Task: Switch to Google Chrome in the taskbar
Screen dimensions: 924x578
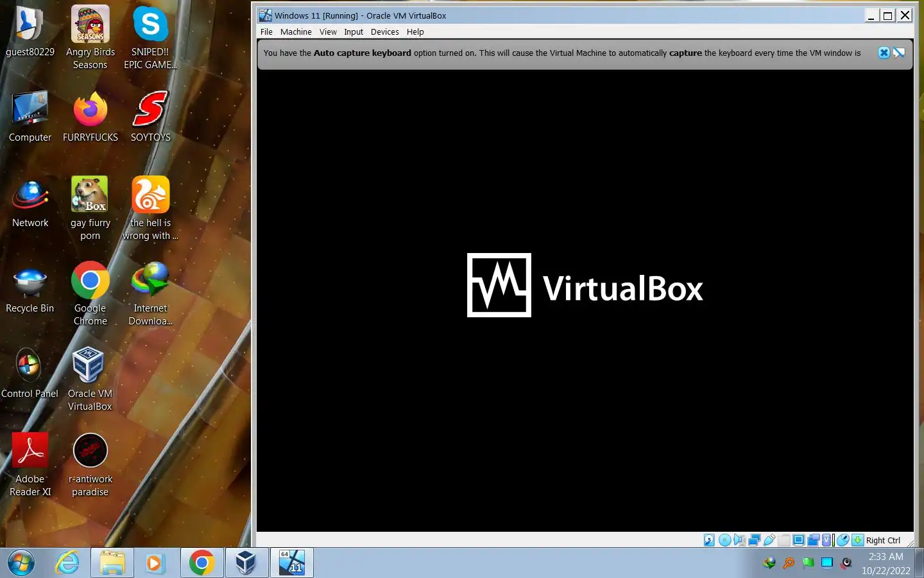Action: (x=201, y=563)
